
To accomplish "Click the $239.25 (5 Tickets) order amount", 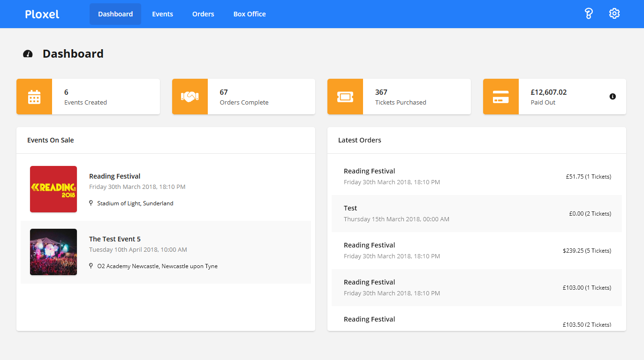I will tap(587, 251).
